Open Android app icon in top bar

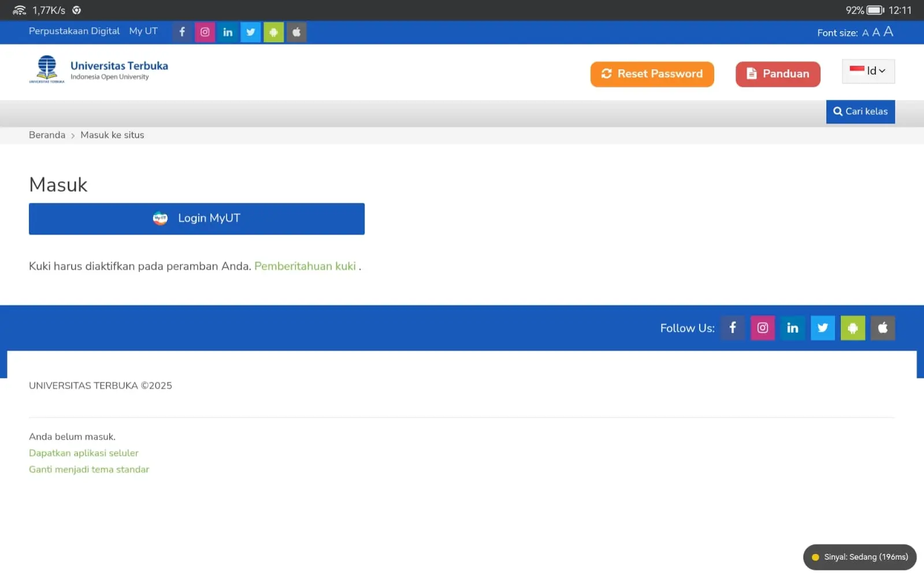[x=273, y=32]
